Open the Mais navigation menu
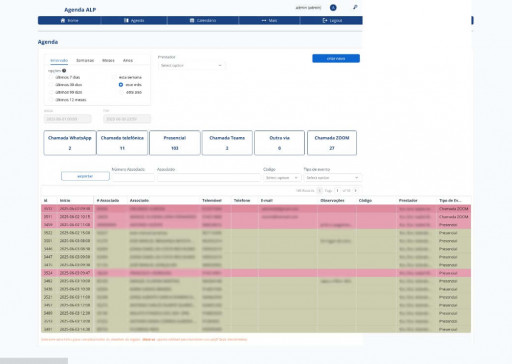Viewport: 512px width, 364px height. 269,21
